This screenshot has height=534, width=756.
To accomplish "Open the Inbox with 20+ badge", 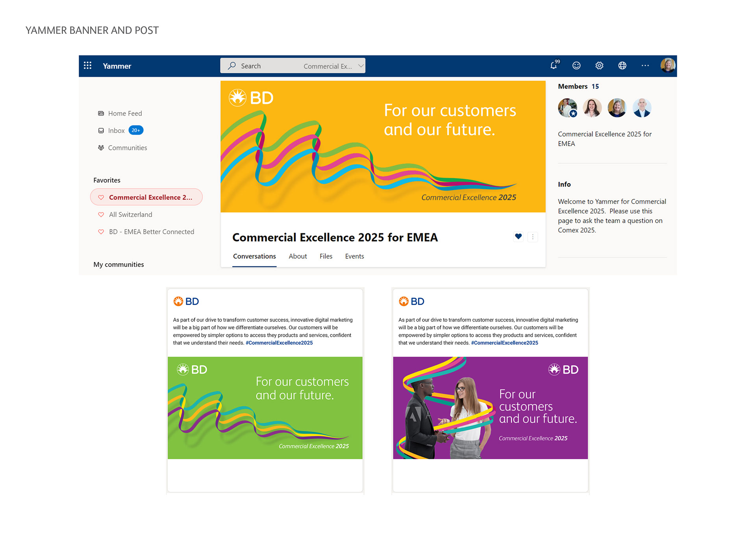I will coord(117,131).
